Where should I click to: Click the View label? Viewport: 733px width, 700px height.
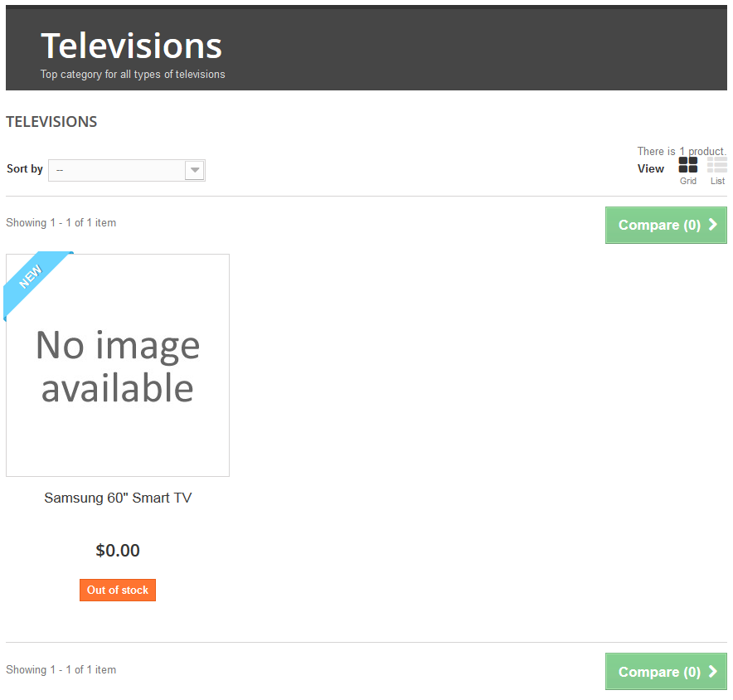pyautogui.click(x=651, y=169)
